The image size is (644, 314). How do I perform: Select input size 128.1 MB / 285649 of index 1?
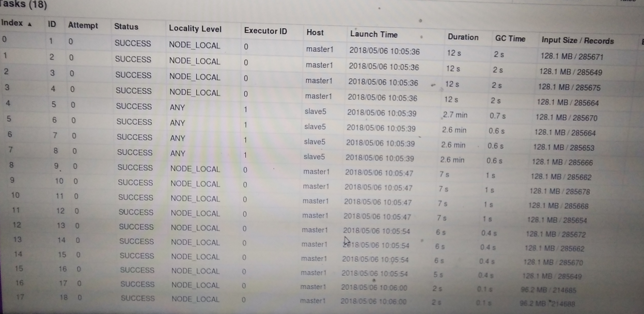click(x=571, y=72)
